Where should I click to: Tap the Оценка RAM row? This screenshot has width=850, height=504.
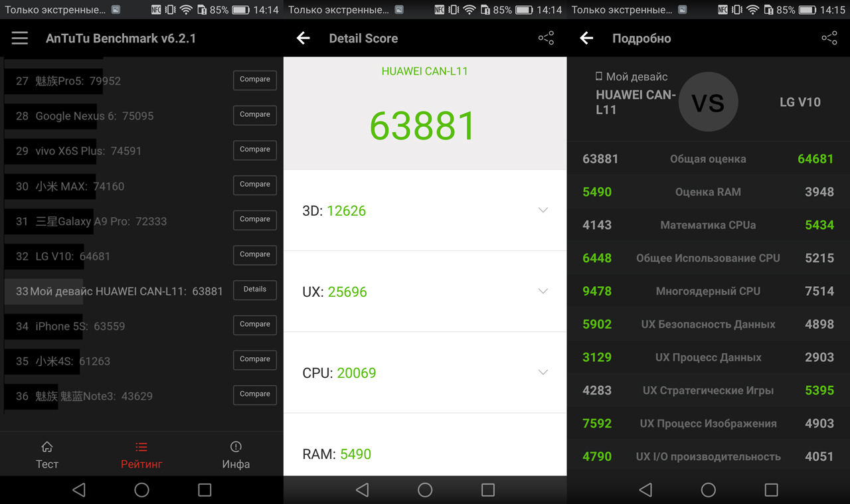(709, 192)
